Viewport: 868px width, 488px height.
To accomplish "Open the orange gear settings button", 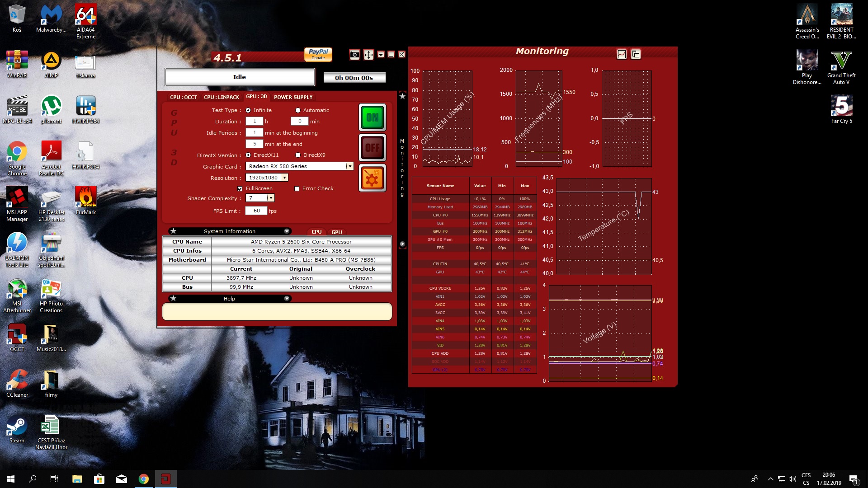I will tap(372, 178).
